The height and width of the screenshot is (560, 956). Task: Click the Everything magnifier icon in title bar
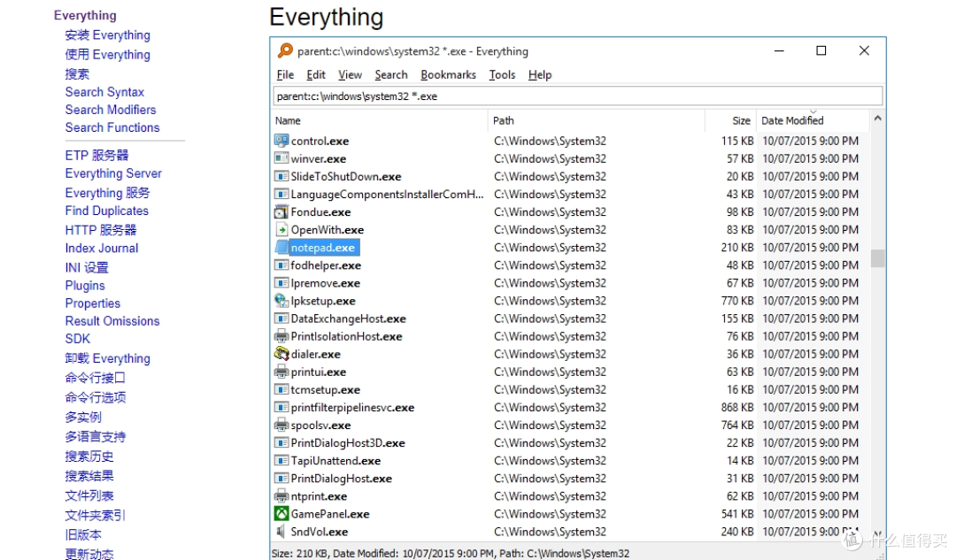click(285, 50)
